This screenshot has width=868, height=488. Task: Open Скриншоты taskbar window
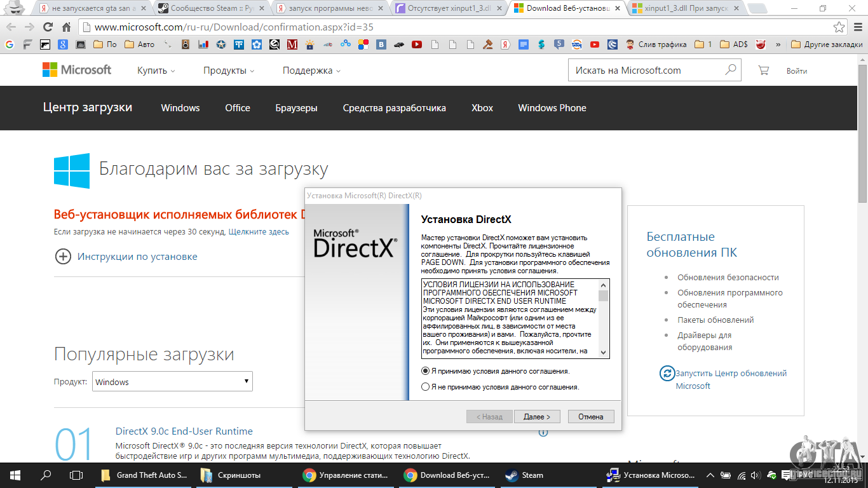(245, 475)
